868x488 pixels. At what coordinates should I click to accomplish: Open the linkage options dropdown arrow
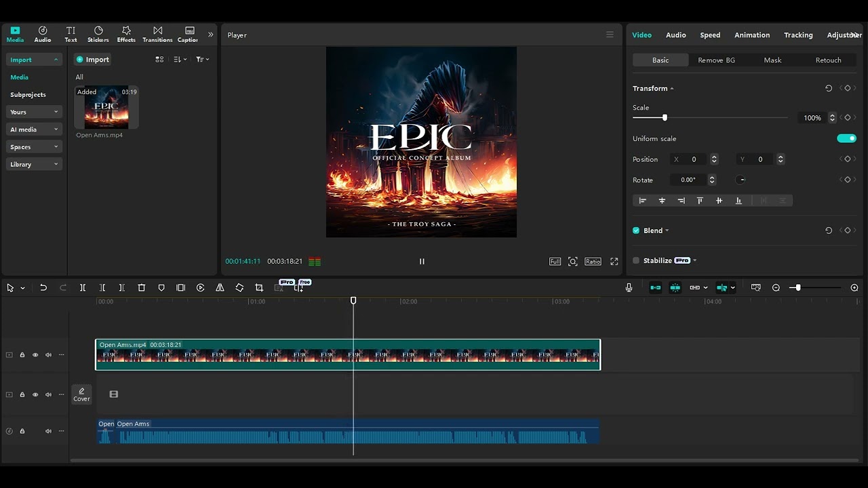coord(706,288)
